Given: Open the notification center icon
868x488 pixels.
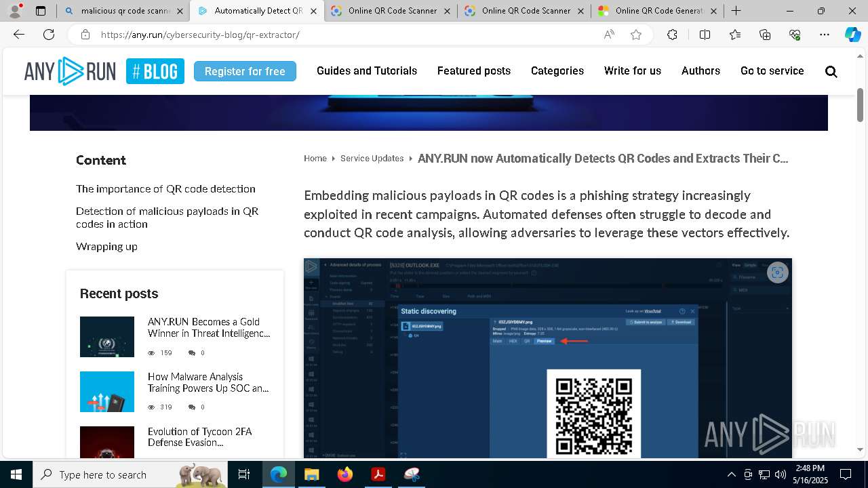Looking at the screenshot, I should coord(846,474).
